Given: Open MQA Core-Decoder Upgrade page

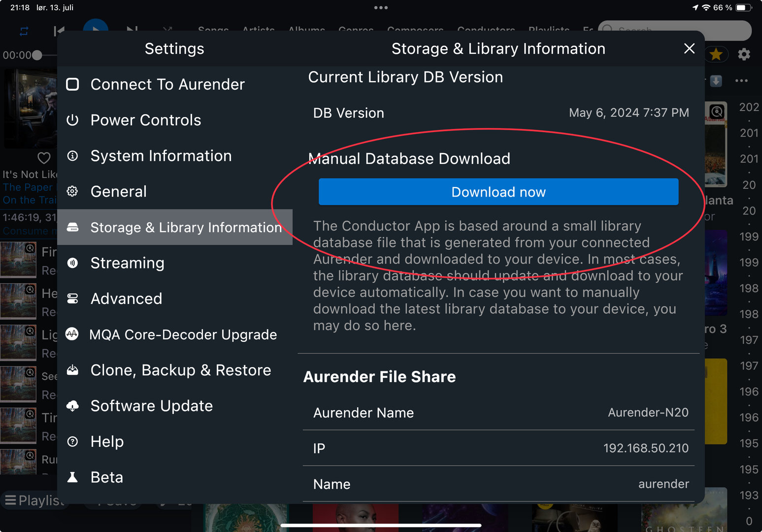Looking at the screenshot, I should click(183, 334).
